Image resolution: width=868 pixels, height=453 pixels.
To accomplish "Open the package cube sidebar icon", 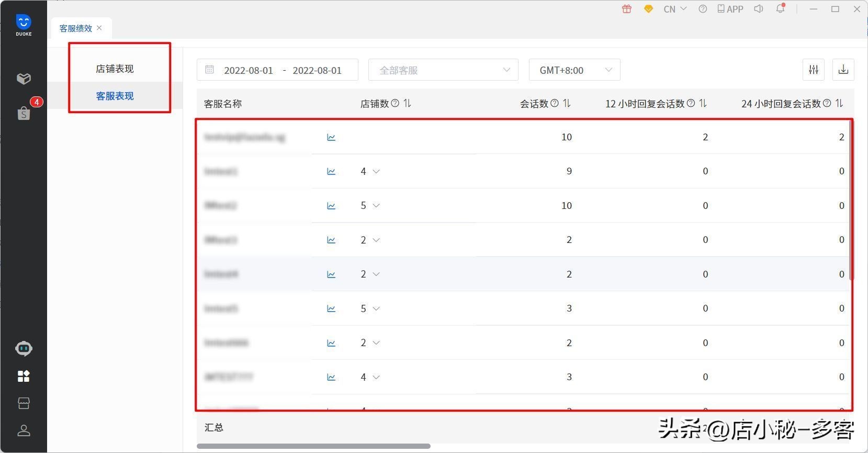I will click(24, 79).
